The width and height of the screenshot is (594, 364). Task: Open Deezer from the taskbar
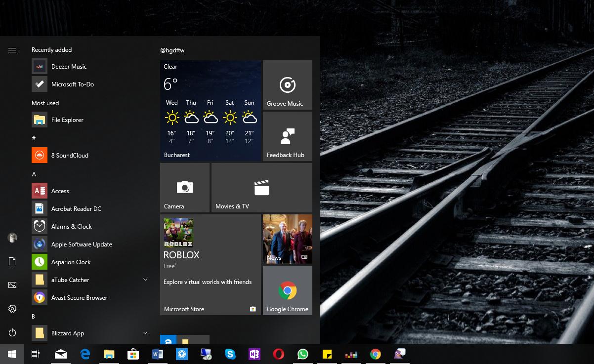click(351, 354)
